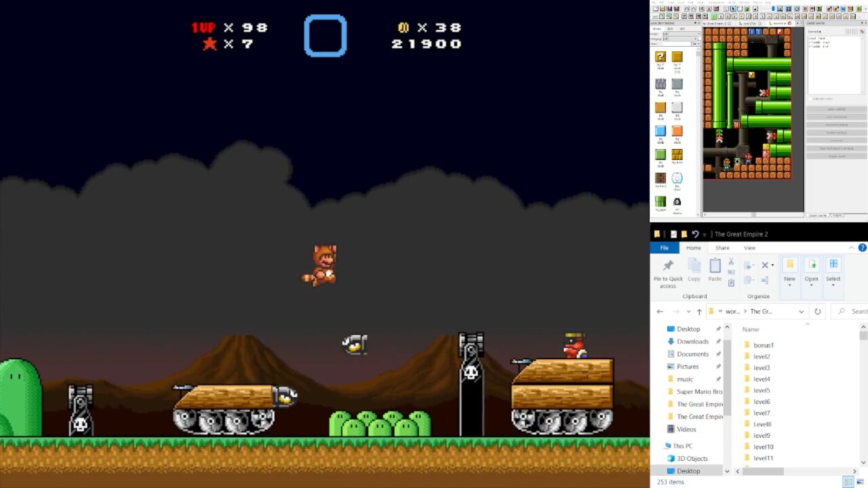
Task: Click the Refresh icon beside address bar
Action: pyautogui.click(x=817, y=311)
